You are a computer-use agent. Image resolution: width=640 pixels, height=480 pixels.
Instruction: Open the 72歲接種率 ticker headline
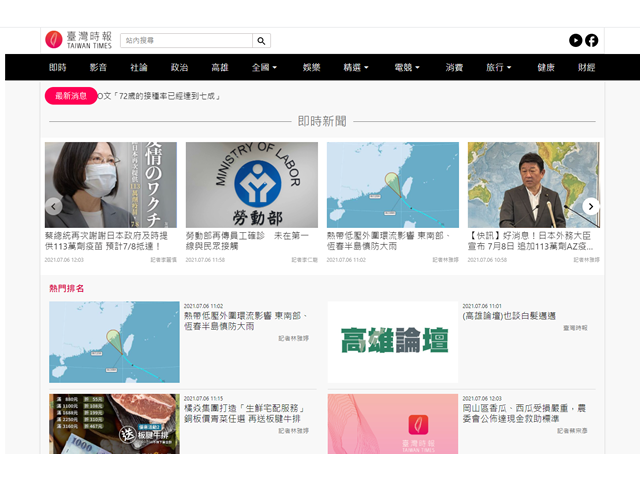coord(160,96)
